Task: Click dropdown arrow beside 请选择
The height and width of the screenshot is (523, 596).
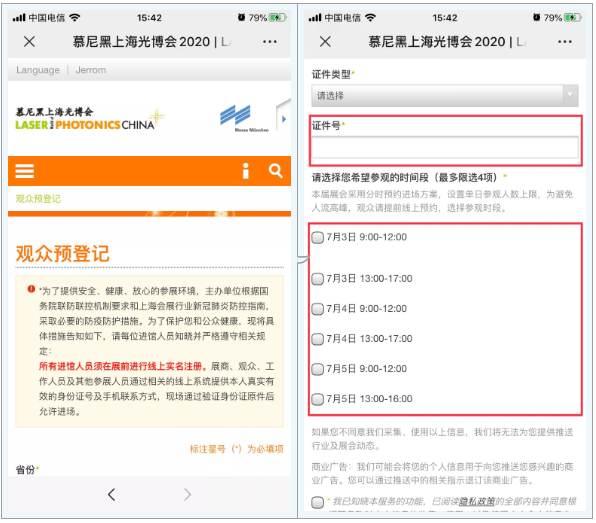Action: (570, 95)
